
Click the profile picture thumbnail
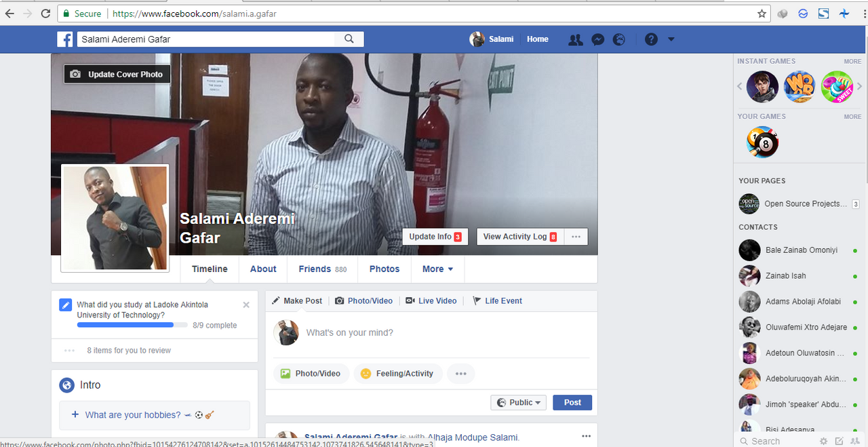115,218
